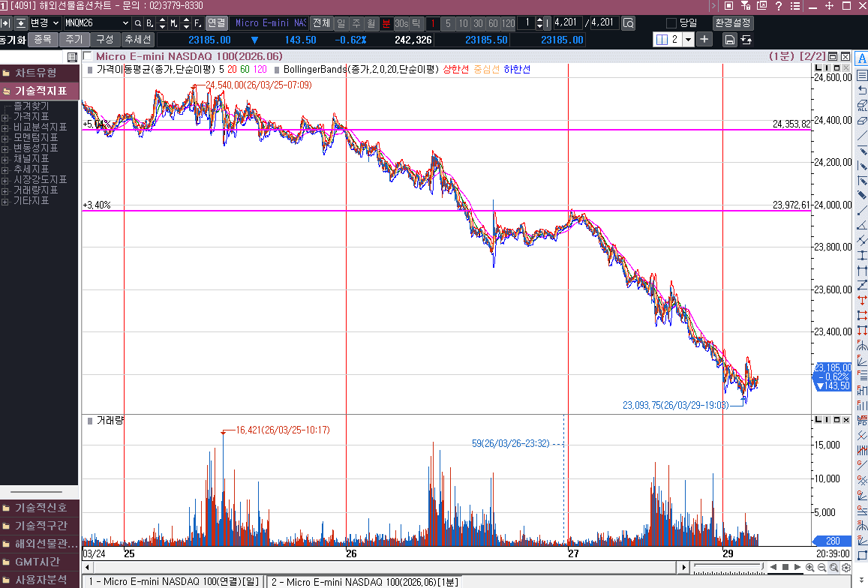Open the MNQM26 symbol dropdown
The image size is (868, 588).
coord(125,23)
